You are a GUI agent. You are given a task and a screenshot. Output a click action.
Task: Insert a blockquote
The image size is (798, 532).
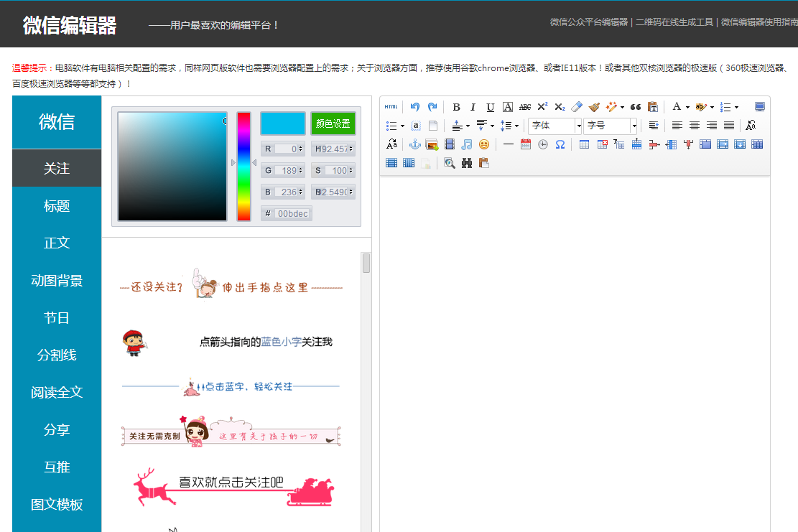point(635,107)
